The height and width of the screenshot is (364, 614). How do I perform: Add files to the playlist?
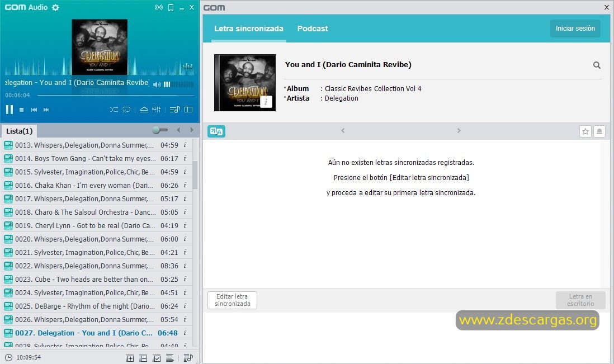point(130,358)
